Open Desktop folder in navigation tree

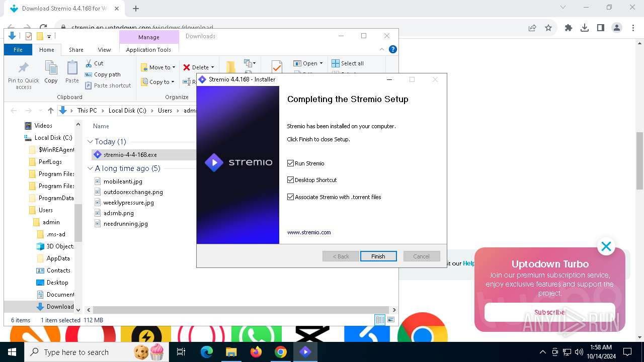[x=57, y=283]
